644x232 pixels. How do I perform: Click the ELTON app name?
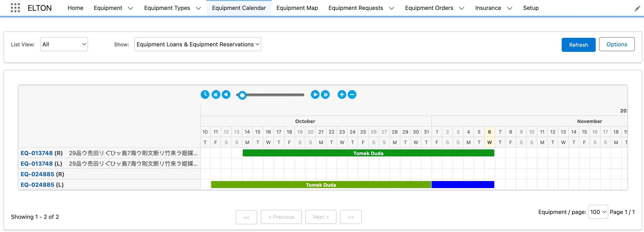(40, 8)
